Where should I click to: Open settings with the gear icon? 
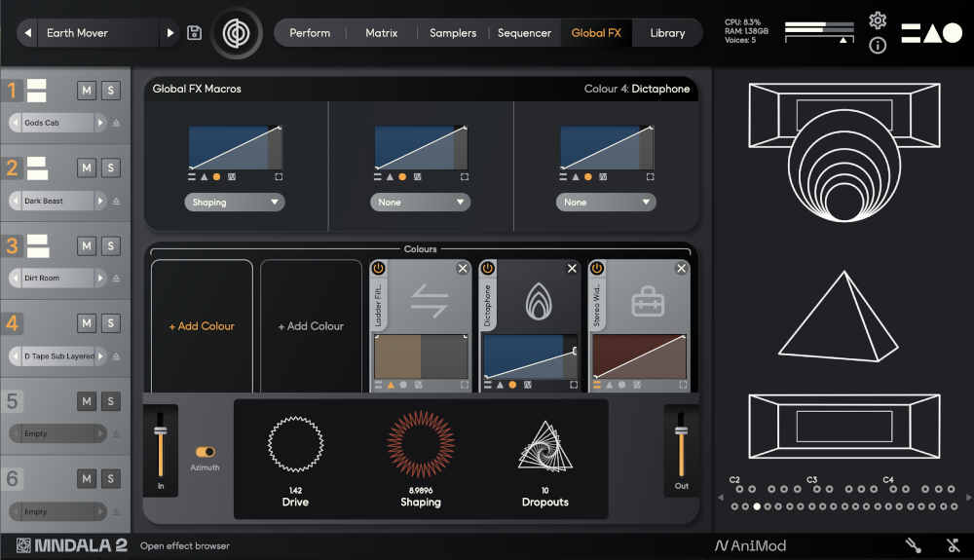[878, 20]
